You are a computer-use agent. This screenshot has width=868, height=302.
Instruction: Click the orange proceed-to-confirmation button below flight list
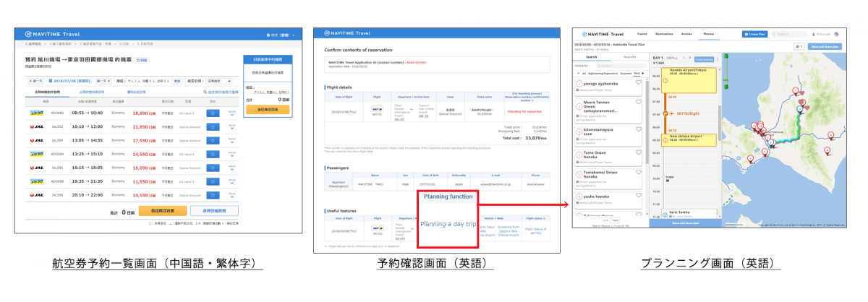(x=163, y=210)
